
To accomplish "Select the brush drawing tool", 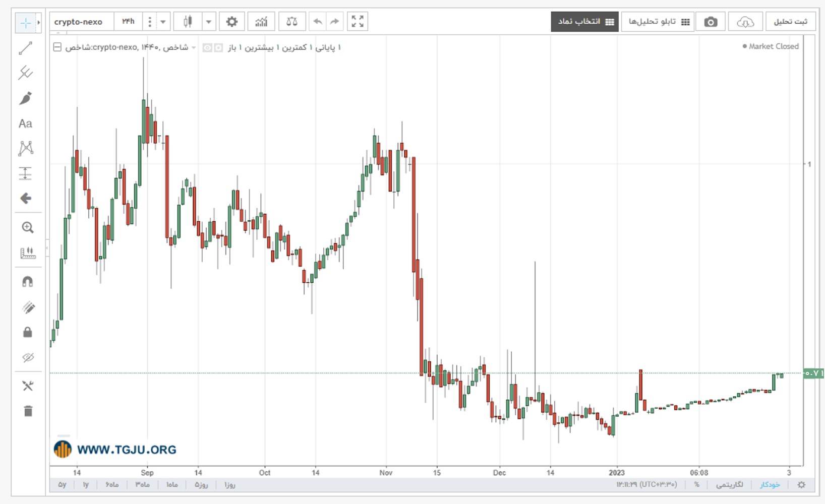I will 26,98.
